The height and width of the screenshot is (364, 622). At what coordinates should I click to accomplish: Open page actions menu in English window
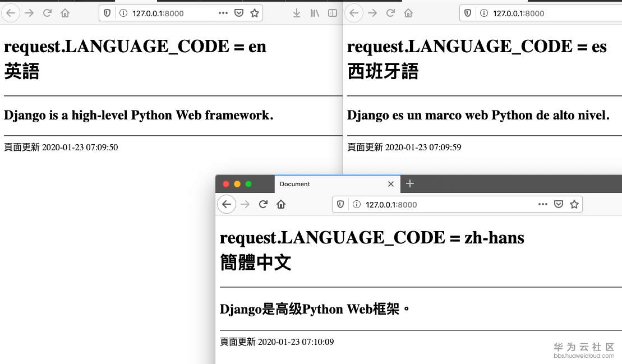point(223,13)
